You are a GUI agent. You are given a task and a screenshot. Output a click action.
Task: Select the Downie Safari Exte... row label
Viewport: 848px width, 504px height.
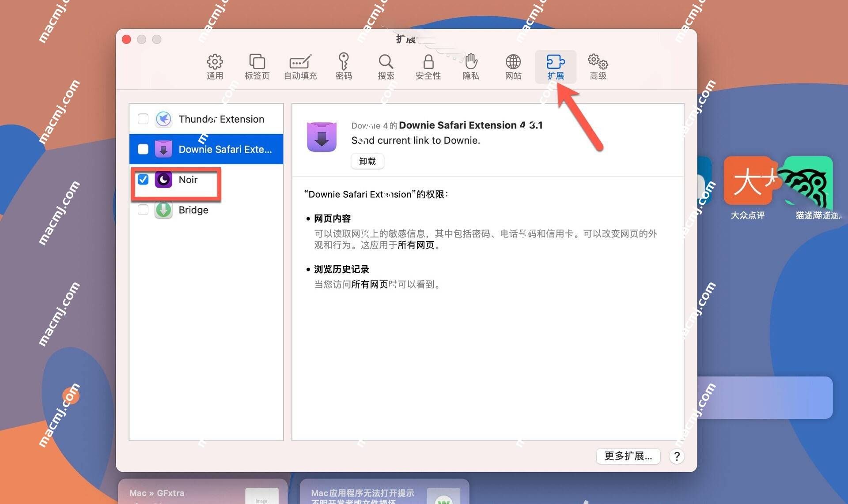click(225, 149)
